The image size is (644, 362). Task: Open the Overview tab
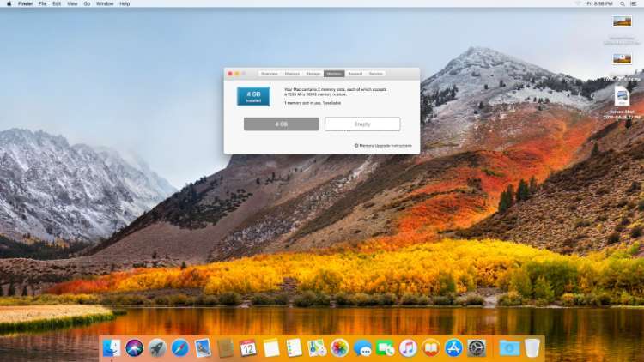pos(270,74)
